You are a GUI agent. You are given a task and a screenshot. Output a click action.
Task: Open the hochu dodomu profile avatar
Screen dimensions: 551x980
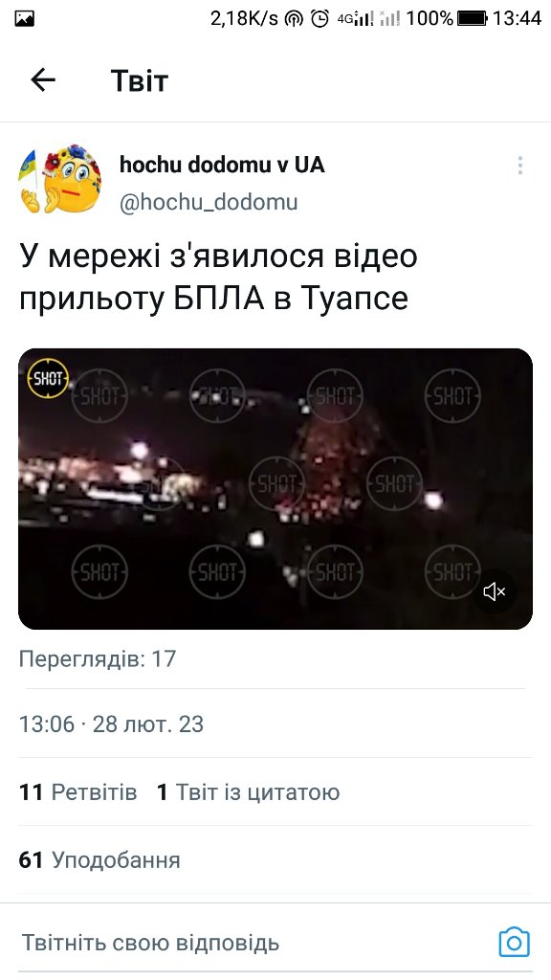(60, 179)
